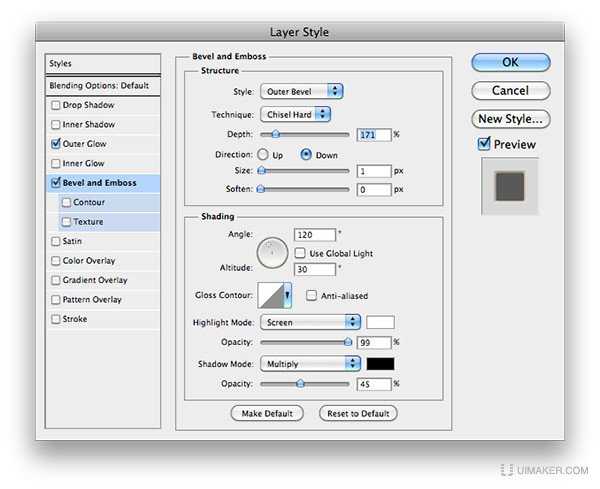Click the Soften value field

tap(374, 189)
